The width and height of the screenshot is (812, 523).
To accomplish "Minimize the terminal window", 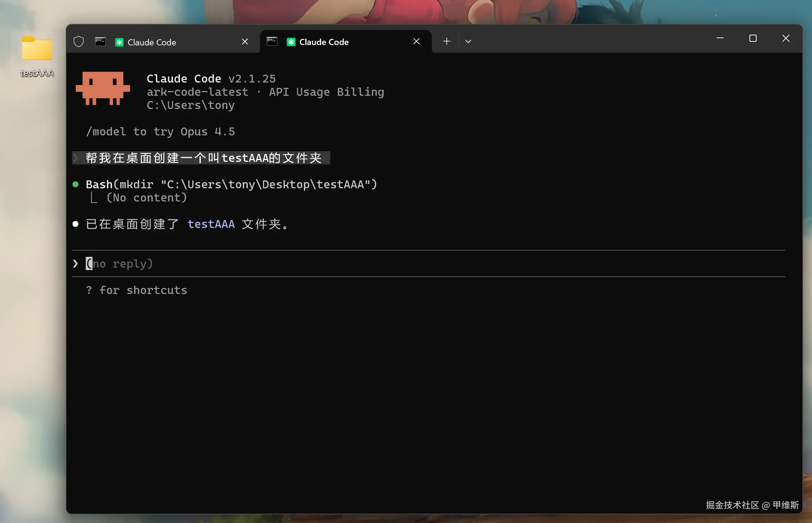I will (720, 39).
